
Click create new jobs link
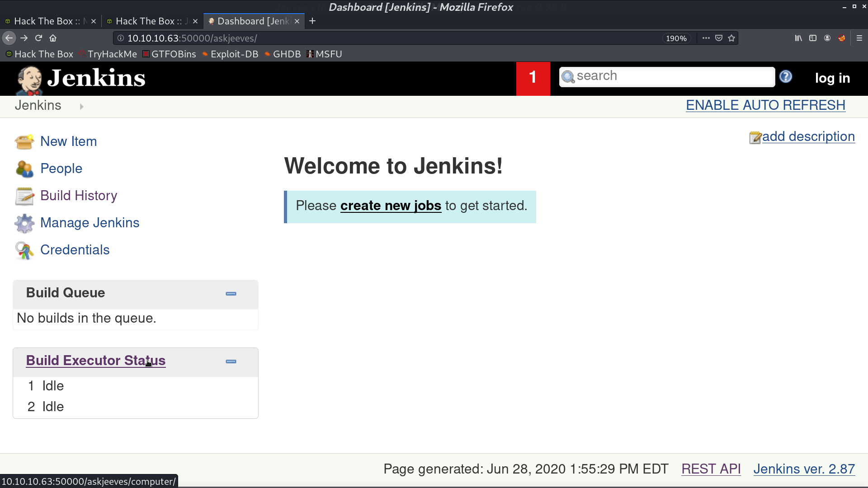tap(391, 206)
